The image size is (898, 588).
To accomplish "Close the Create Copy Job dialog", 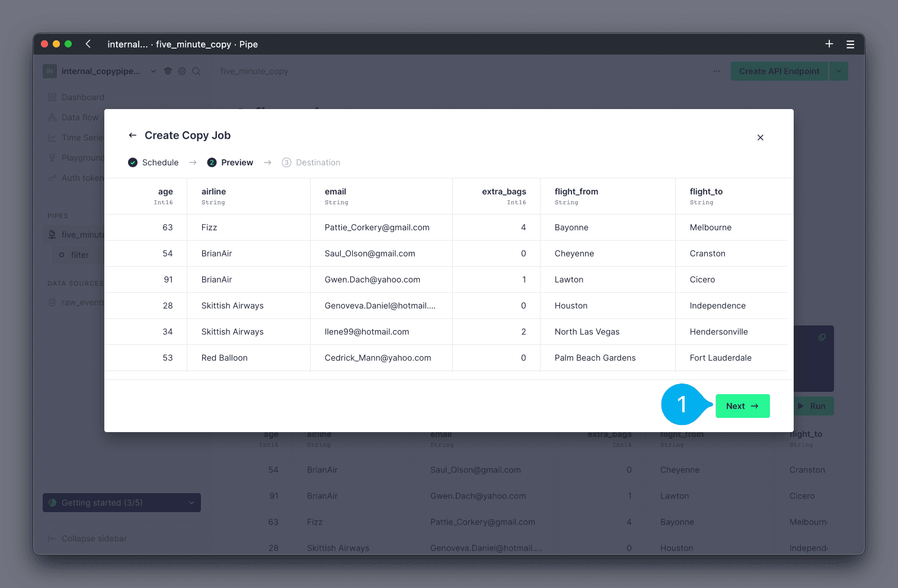I will (x=760, y=138).
